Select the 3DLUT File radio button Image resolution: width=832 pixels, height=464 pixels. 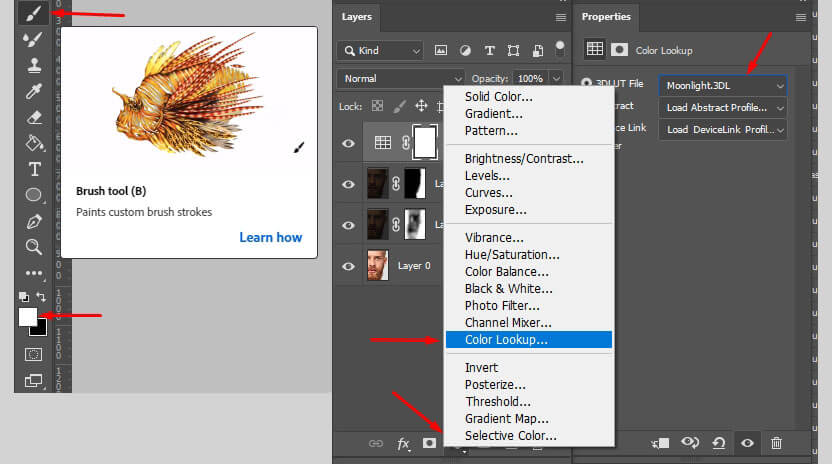(586, 83)
